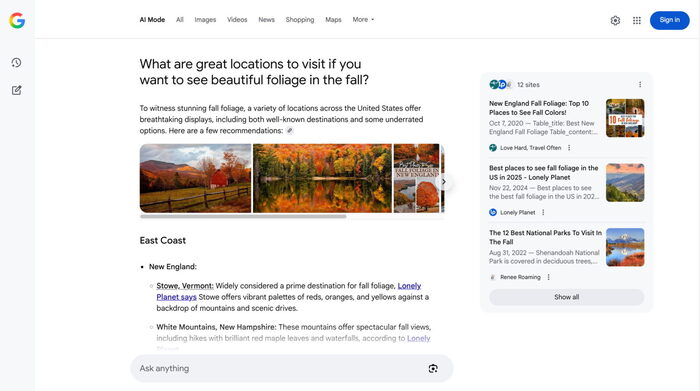Start a new search with compose icon
700x391 pixels.
pos(17,90)
